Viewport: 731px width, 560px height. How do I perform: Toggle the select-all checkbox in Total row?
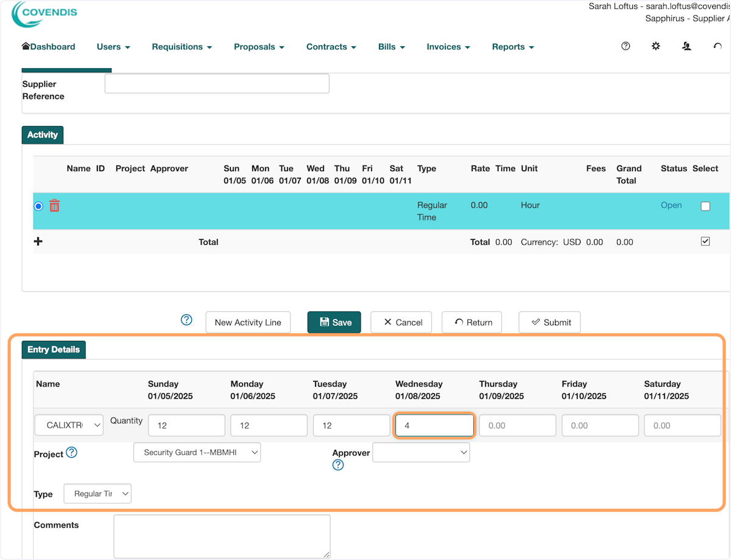click(705, 242)
